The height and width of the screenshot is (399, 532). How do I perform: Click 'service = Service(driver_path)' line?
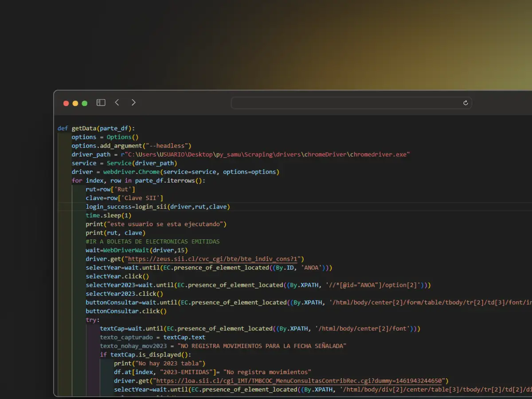point(125,163)
